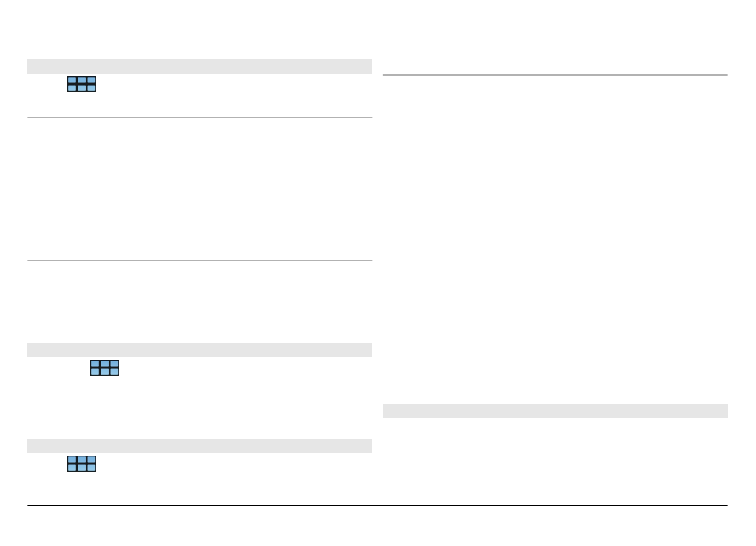Click the topmost gray header bar in left column
756x546 pixels.
(200, 67)
